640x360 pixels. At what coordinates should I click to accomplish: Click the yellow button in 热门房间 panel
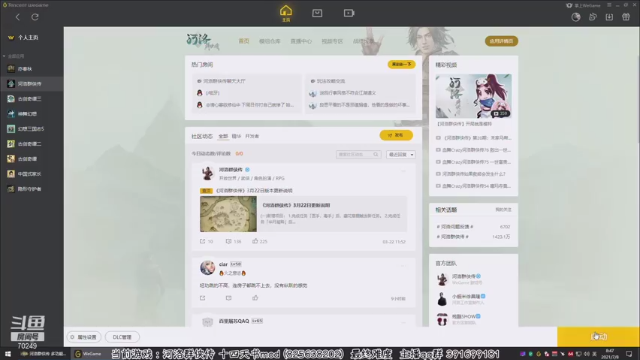point(401,64)
